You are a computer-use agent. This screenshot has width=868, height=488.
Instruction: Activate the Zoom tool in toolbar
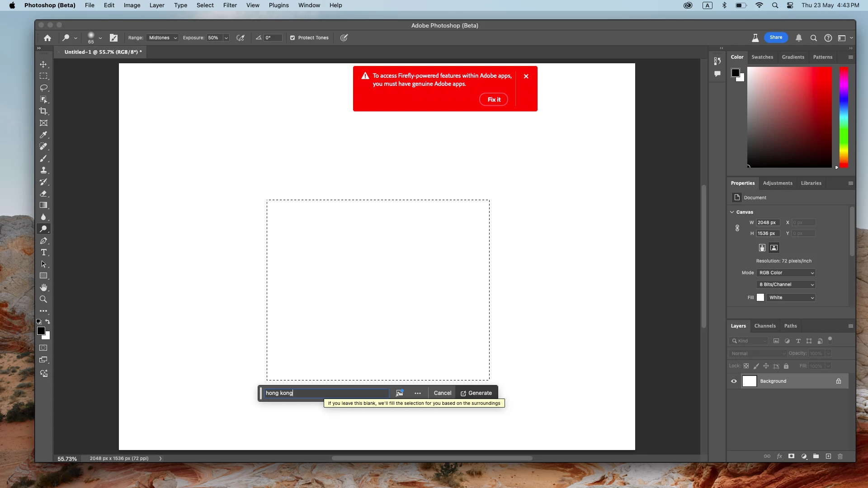click(43, 299)
